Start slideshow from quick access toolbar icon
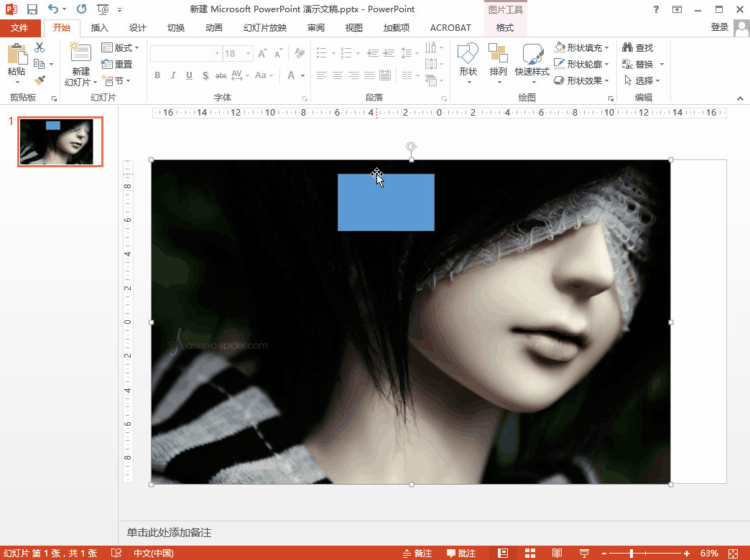The width and height of the screenshot is (750, 560). 102,9
